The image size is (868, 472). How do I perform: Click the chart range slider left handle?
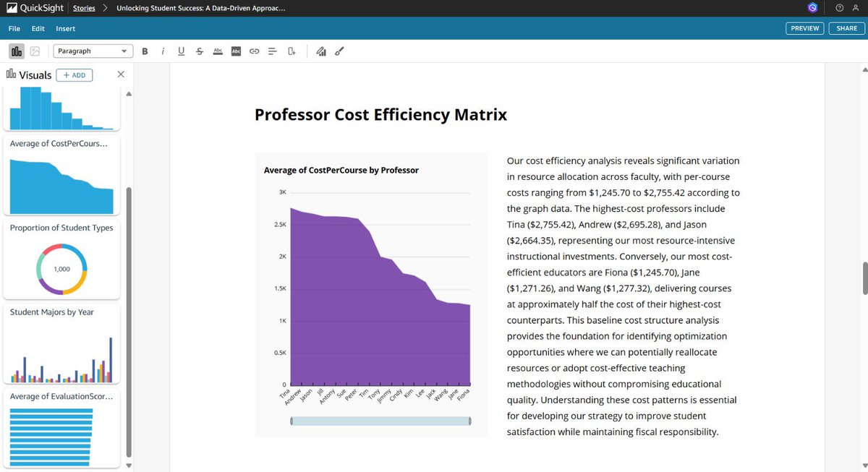tap(292, 421)
